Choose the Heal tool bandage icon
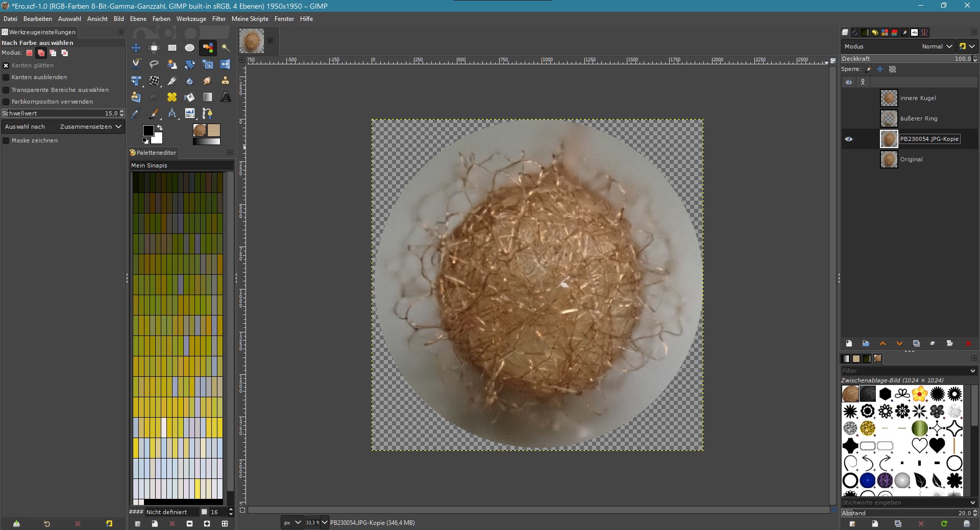This screenshot has width=980, height=530. pyautogui.click(x=172, y=97)
